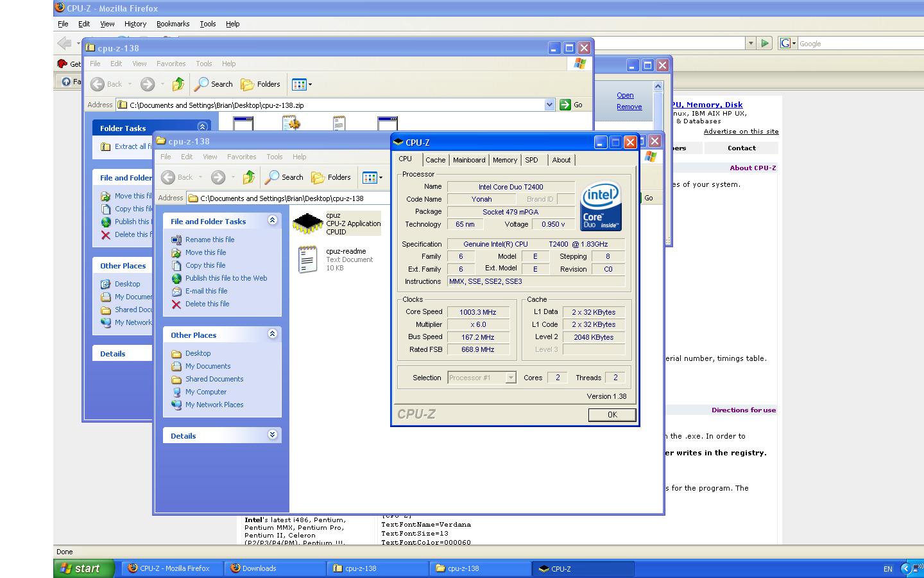The width and height of the screenshot is (924, 578).
Task: Click Move this file in front folder window
Action: pyautogui.click(x=205, y=252)
